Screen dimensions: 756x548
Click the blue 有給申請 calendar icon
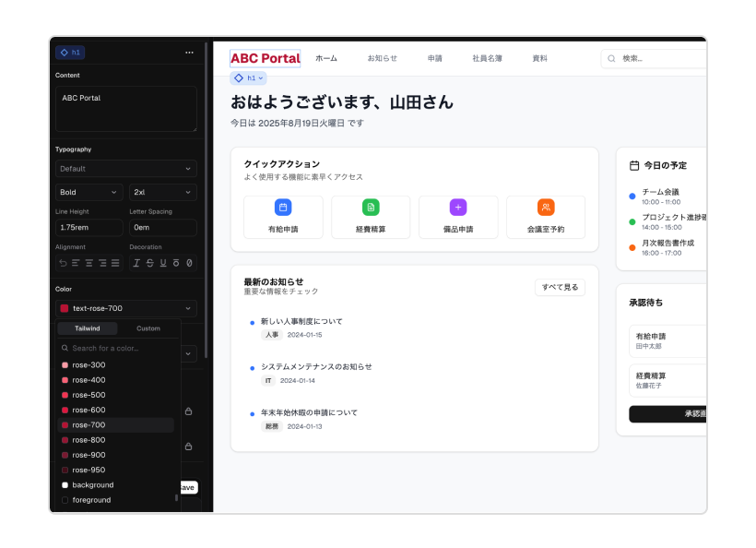pos(283,208)
